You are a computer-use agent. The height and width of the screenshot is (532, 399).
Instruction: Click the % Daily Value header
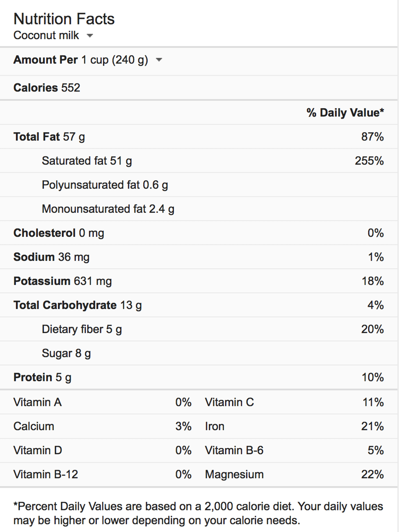[x=345, y=113]
